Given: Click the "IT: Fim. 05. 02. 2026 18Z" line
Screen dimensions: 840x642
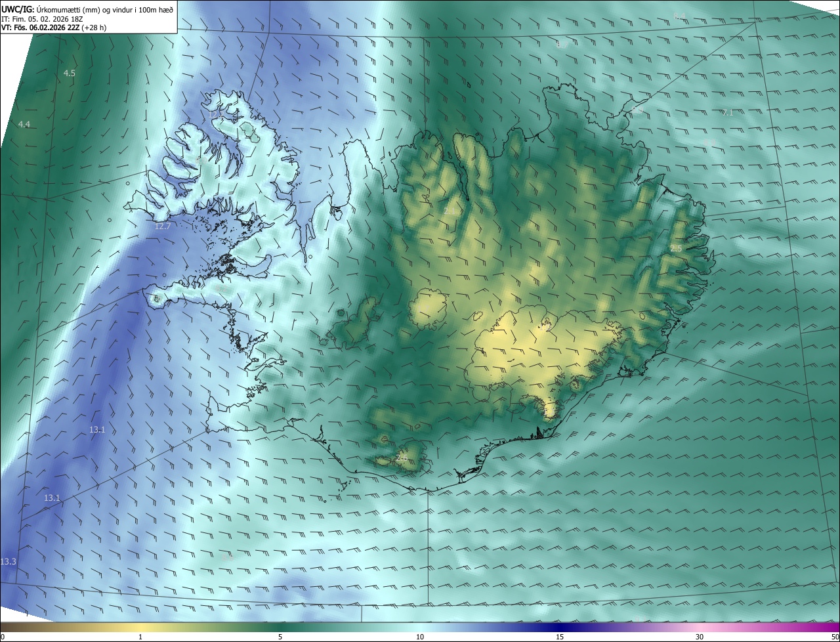Looking at the screenshot, I should tap(43, 18).
